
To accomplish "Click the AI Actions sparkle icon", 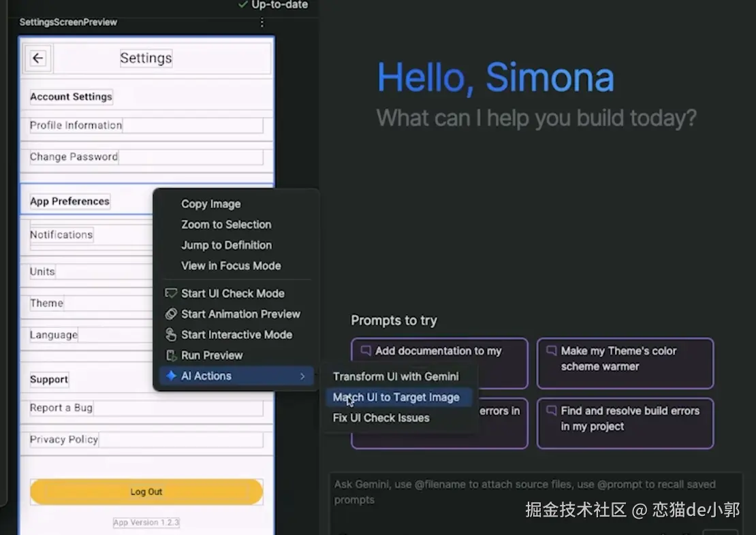I will [171, 376].
